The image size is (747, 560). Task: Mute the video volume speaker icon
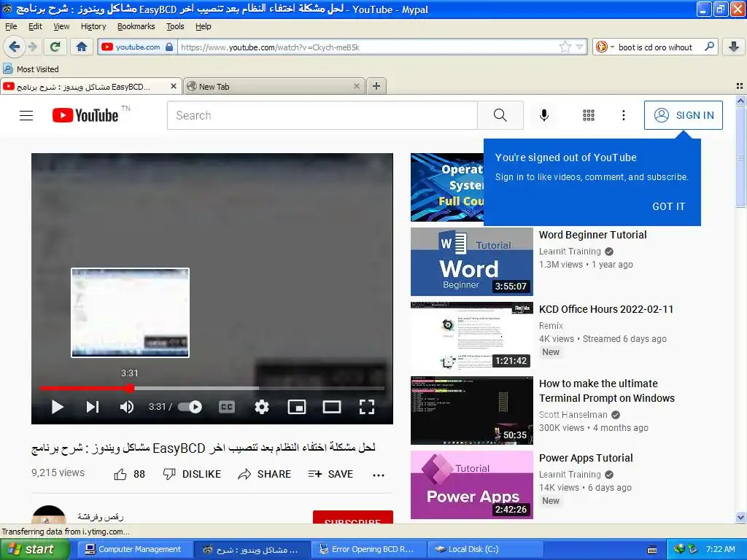127,407
